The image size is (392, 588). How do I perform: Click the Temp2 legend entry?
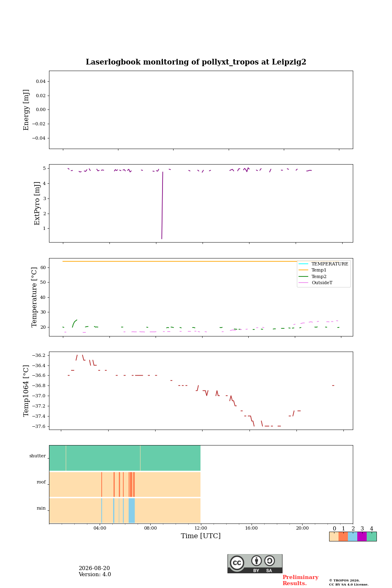[x=313, y=276]
